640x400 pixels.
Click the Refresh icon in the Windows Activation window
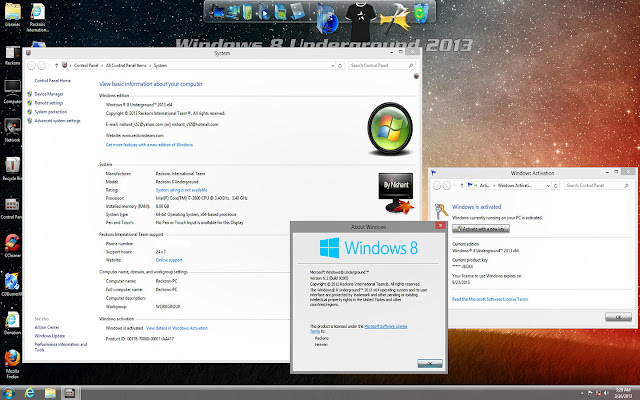click(556, 186)
